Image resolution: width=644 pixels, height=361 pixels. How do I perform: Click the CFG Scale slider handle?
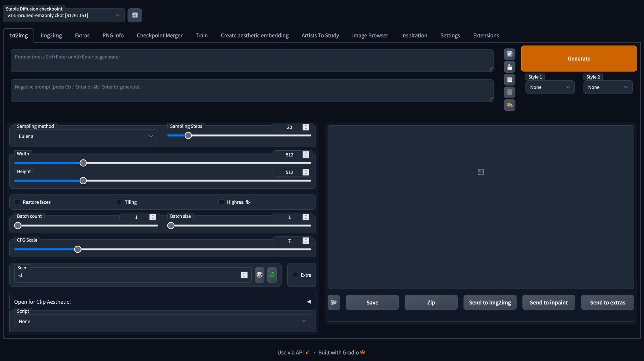(x=78, y=249)
